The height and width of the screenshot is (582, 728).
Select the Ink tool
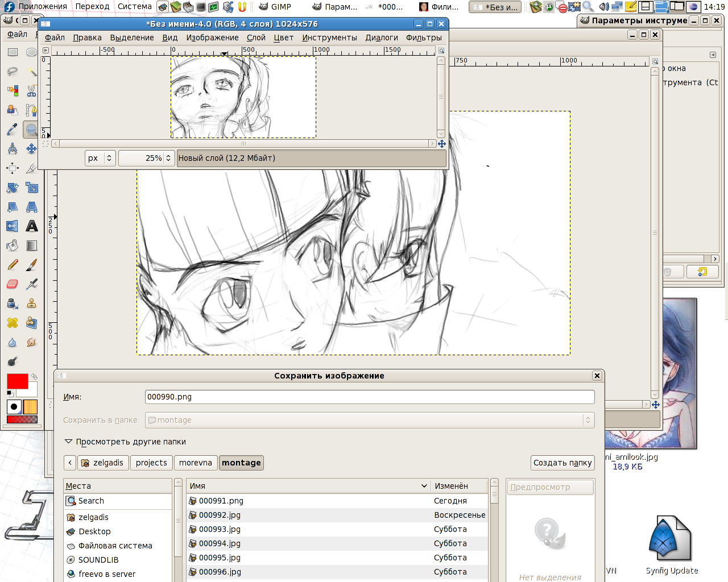point(13,304)
